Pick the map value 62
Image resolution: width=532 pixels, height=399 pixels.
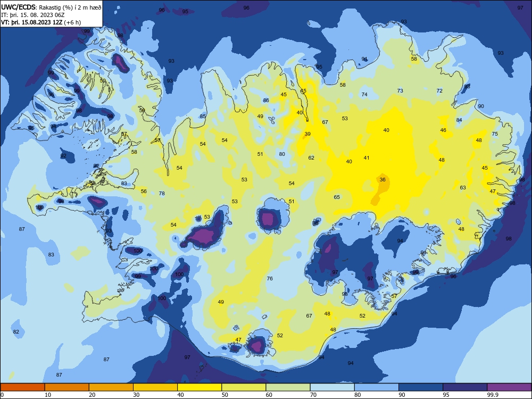click(x=311, y=158)
